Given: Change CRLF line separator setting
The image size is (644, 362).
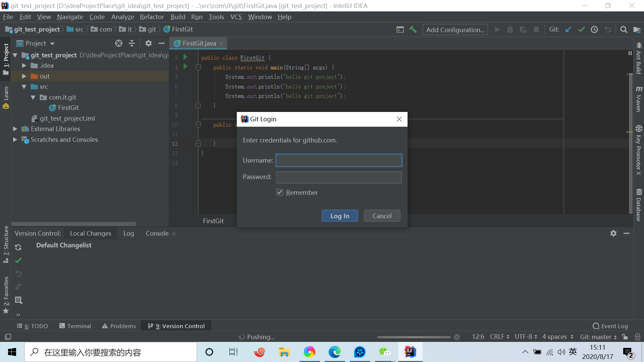Looking at the screenshot, I should (x=499, y=337).
